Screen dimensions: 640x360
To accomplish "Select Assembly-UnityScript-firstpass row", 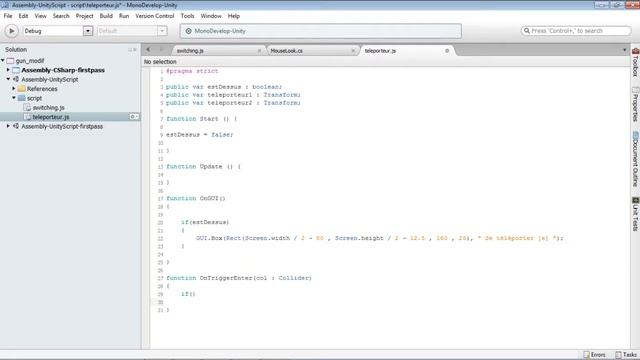I will pos(62,126).
